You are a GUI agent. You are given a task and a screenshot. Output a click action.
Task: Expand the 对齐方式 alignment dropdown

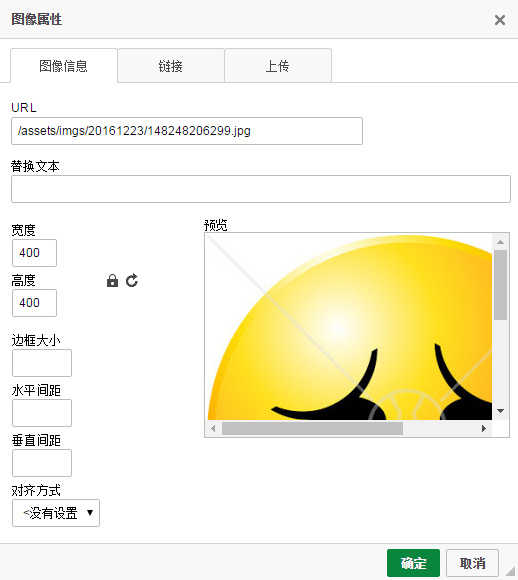[56, 513]
